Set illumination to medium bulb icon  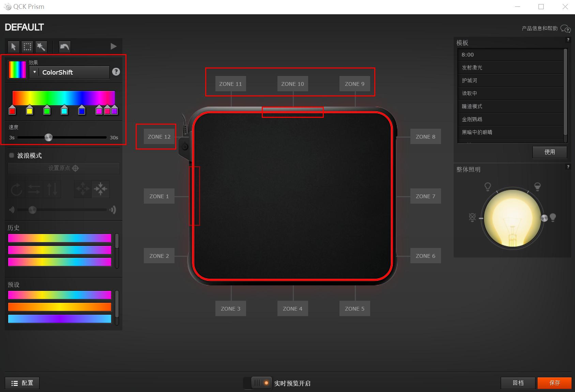[538, 186]
